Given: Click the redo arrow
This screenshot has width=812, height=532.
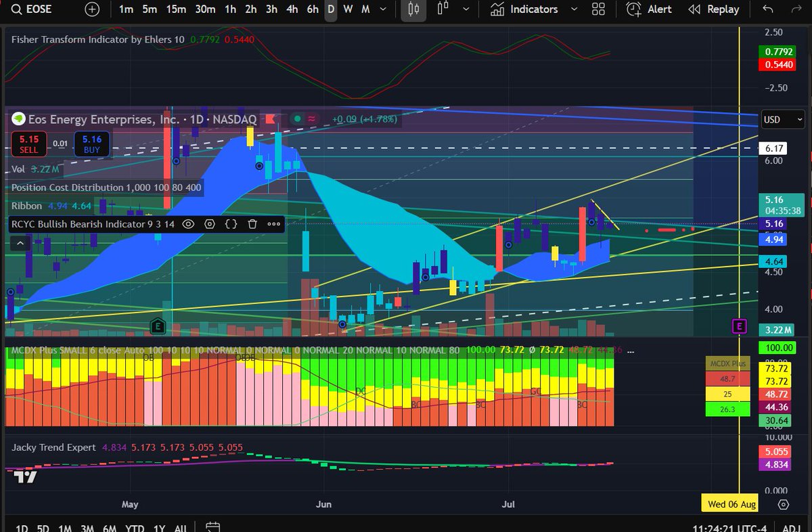Looking at the screenshot, I should point(796,9).
